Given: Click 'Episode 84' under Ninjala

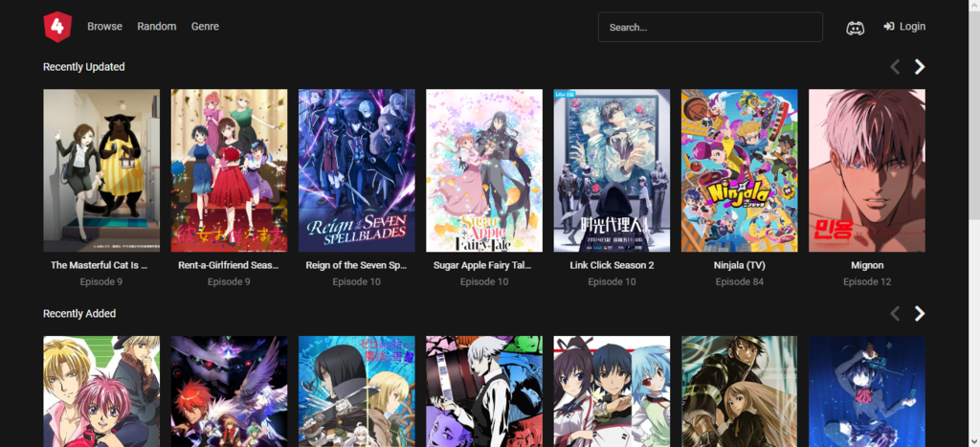Looking at the screenshot, I should 740,282.
